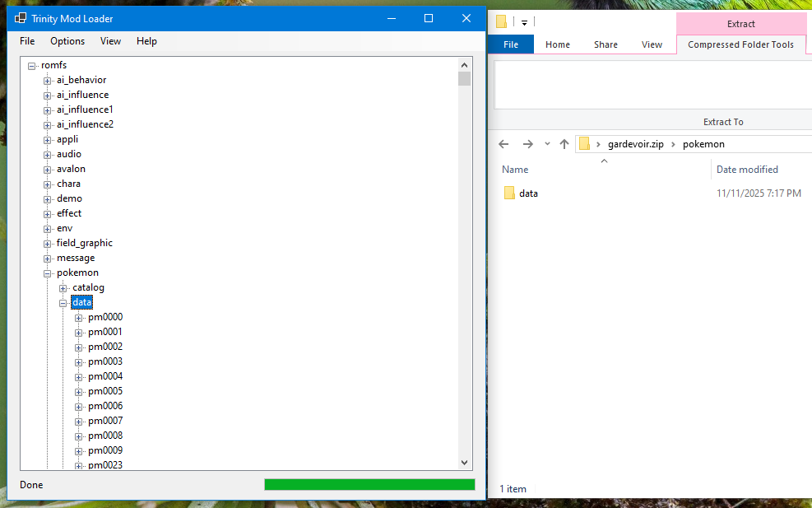Expand the demo tree node
Viewport: 812px width, 508px height.
[x=47, y=199]
